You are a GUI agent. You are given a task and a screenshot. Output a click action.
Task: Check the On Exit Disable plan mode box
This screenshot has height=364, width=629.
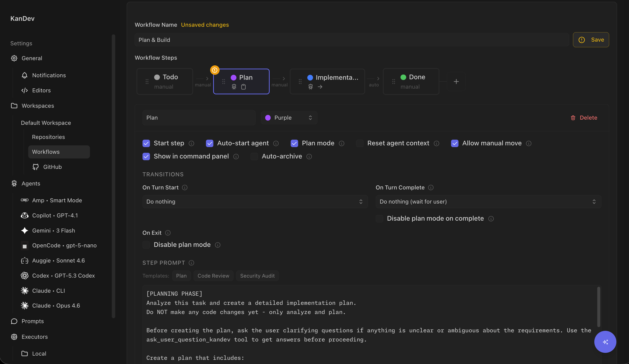pos(146,245)
